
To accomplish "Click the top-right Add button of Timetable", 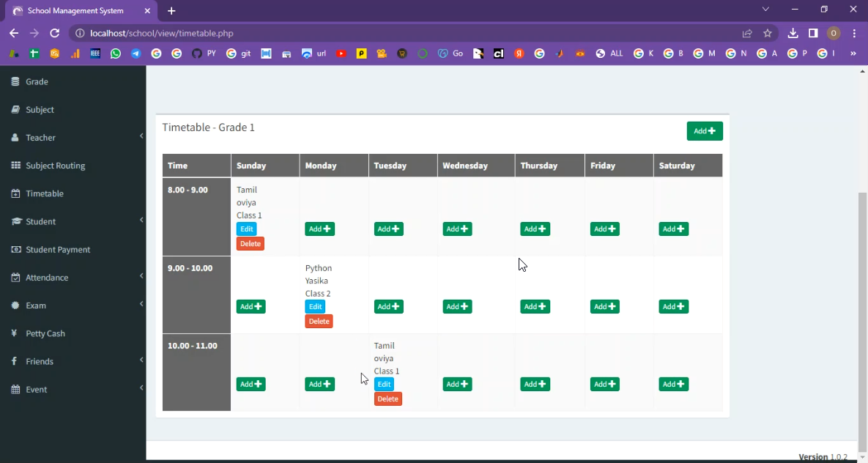I will pos(704,131).
